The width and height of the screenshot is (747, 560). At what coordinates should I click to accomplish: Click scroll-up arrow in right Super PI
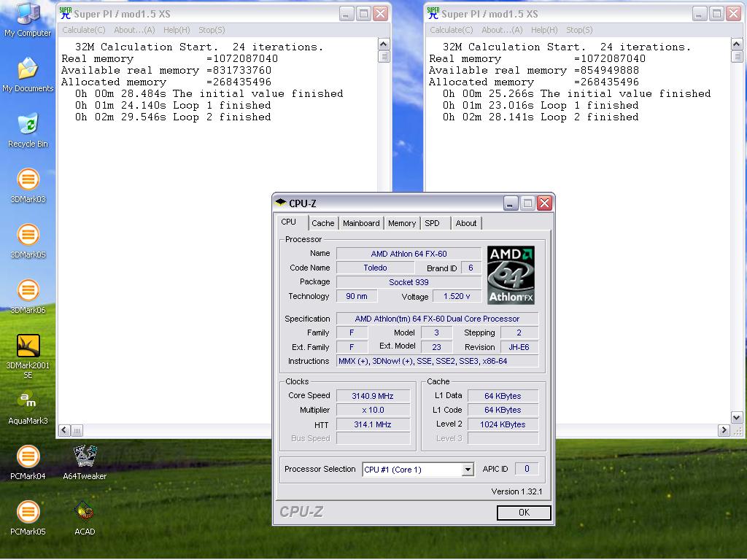(x=737, y=44)
